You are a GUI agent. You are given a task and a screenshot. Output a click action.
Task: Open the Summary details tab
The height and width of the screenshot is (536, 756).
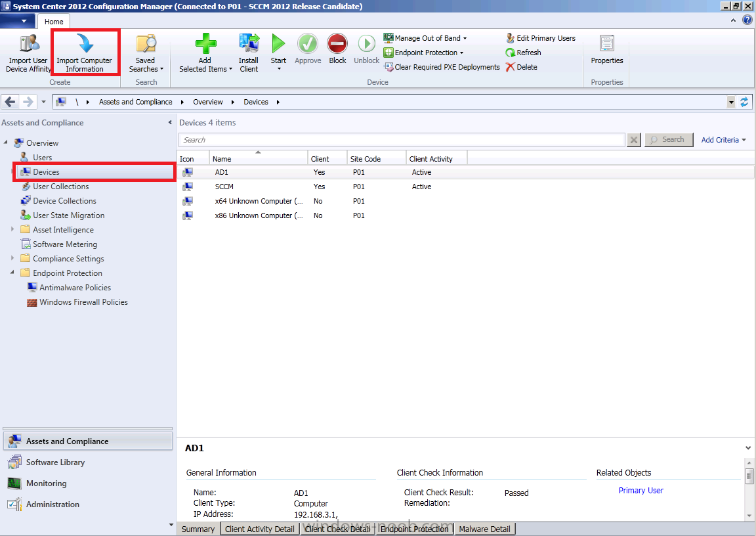[x=198, y=529]
